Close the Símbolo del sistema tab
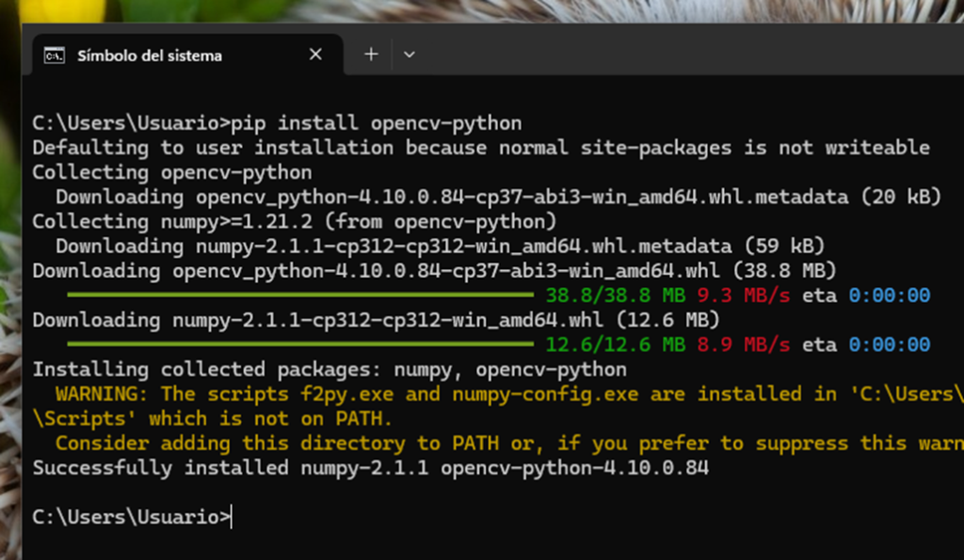This screenshot has height=560, width=964. click(x=315, y=55)
